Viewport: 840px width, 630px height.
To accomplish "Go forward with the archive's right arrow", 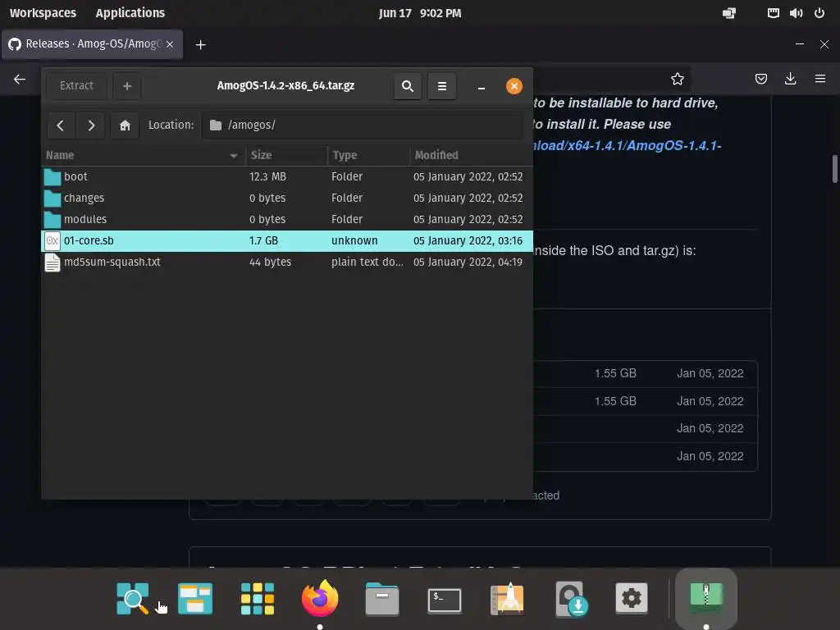I will click(x=90, y=126).
